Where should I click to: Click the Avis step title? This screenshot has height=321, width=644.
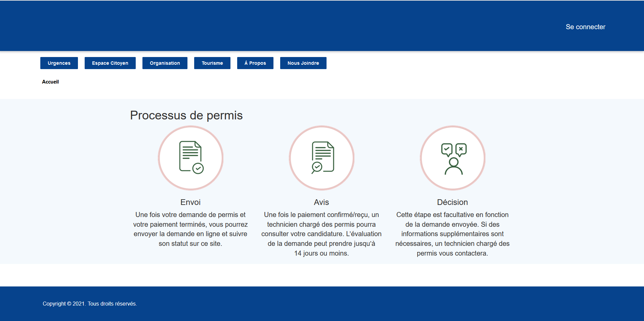point(321,202)
